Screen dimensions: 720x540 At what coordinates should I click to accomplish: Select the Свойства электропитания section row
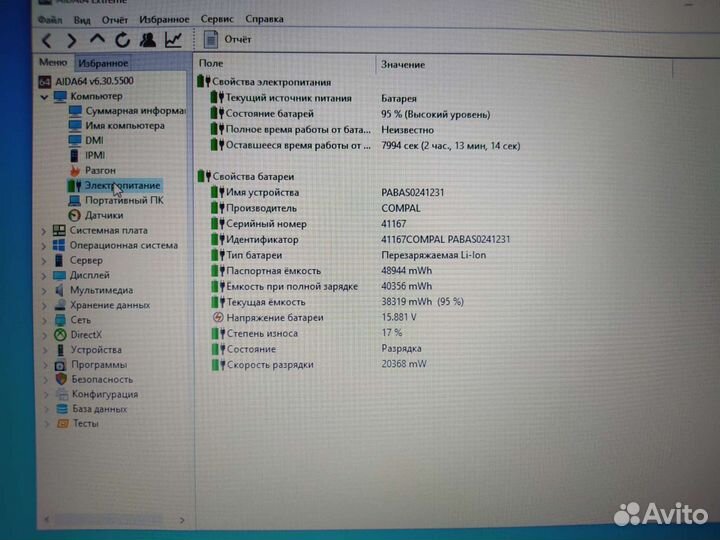click(x=264, y=82)
